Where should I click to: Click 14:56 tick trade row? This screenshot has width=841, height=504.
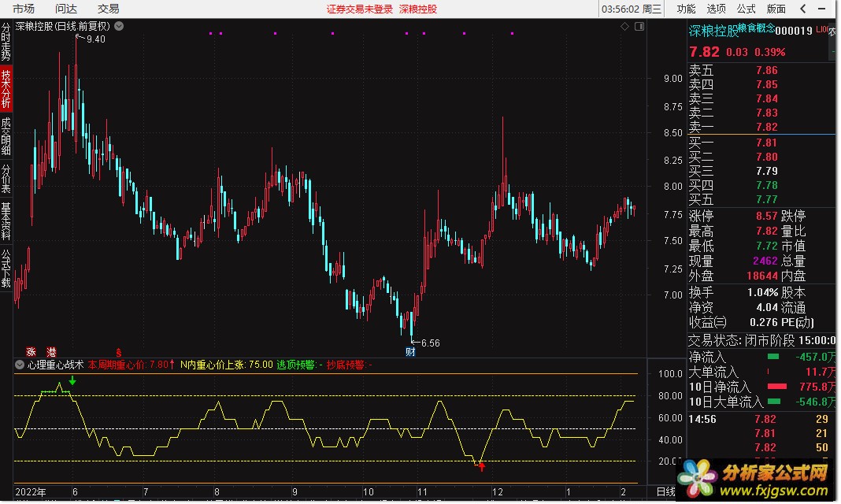(761, 419)
